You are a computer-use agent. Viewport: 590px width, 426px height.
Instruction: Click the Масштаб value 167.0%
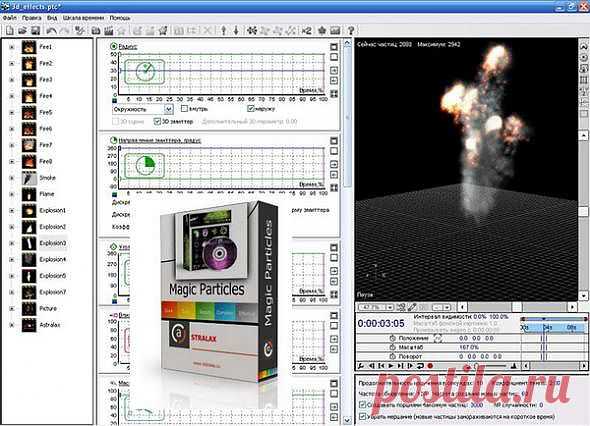click(x=469, y=347)
